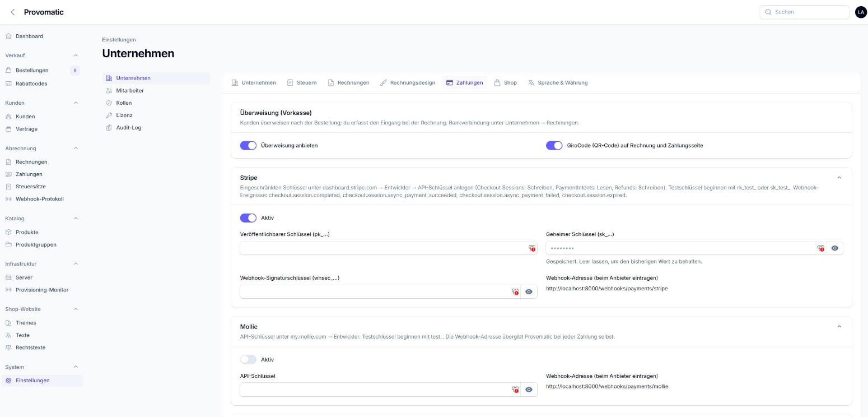Switch to the Steuern tab
This screenshot has width=868, height=417.
pos(302,83)
